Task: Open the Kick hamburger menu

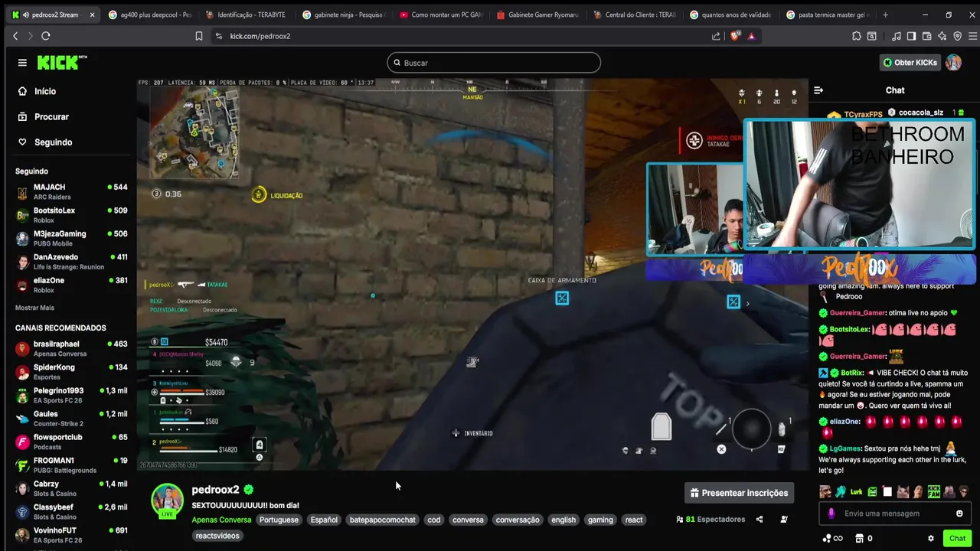Action: [22, 63]
